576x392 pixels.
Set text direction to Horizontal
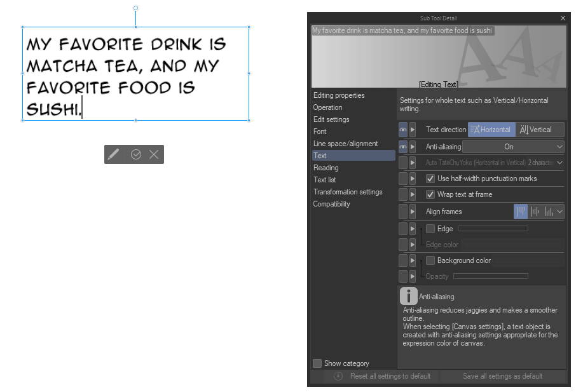pos(491,130)
